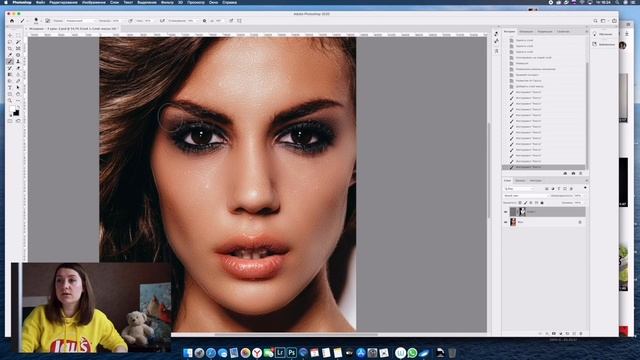Select the Rectangular Marquee tool
The image size is (640, 360).
(x=18, y=36)
